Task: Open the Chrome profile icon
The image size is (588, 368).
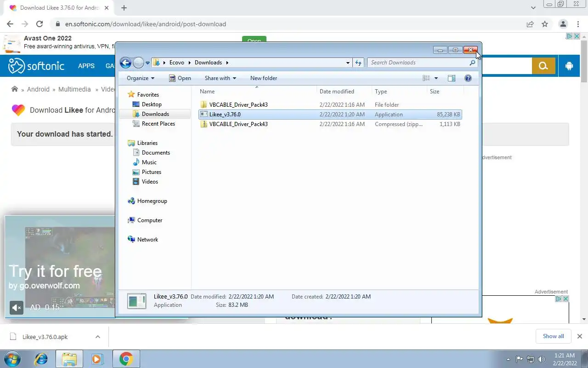Action: [563, 24]
